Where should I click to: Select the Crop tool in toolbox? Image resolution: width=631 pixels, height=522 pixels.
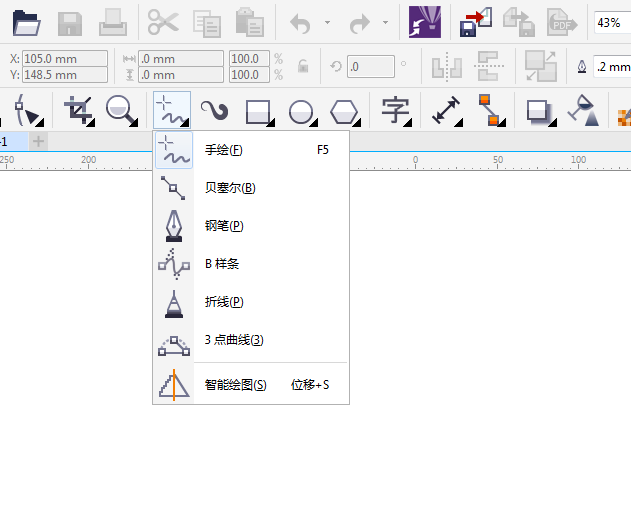[79, 110]
